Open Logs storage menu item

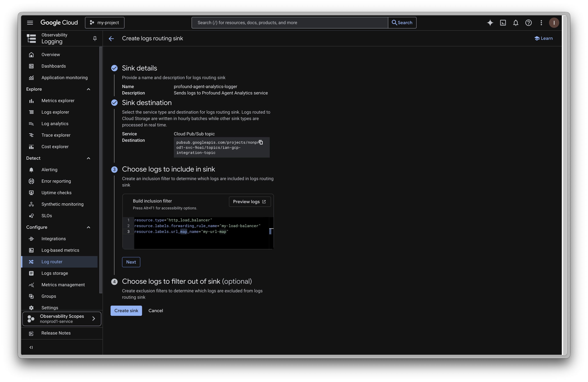55,273
